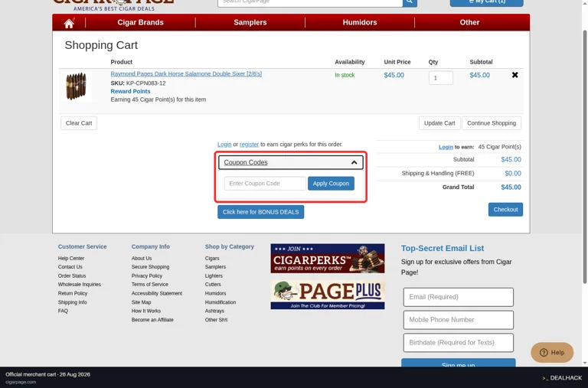The height and width of the screenshot is (388, 588).
Task: Focus the quantity input field
Action: pos(441,78)
